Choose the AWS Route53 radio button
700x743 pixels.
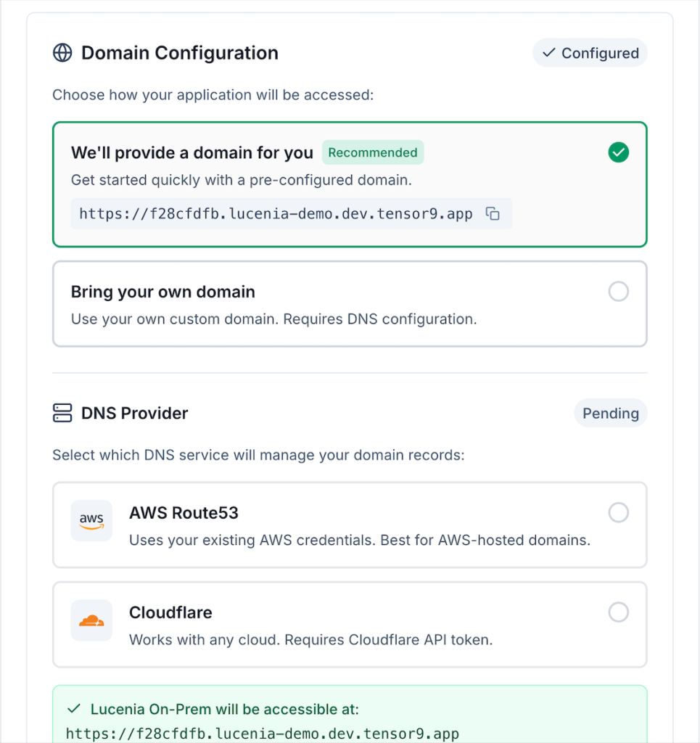click(619, 513)
